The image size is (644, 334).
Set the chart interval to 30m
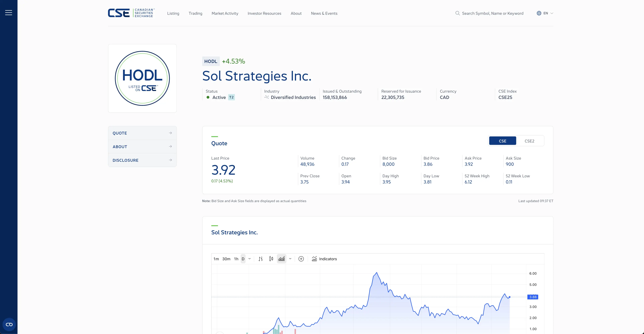click(x=226, y=259)
